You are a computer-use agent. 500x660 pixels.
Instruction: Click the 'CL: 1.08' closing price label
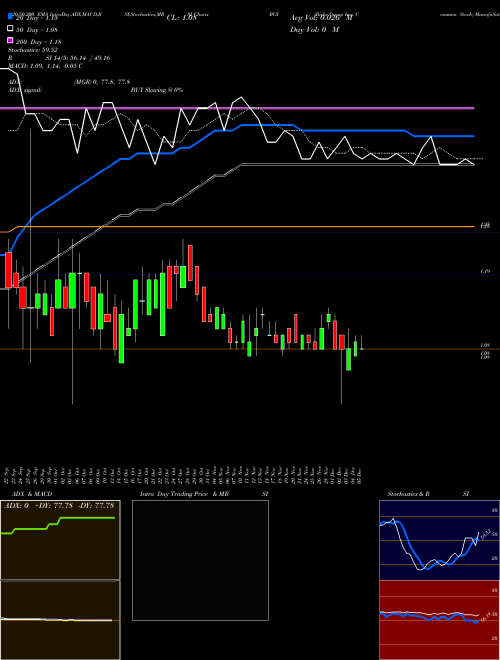pos(182,18)
